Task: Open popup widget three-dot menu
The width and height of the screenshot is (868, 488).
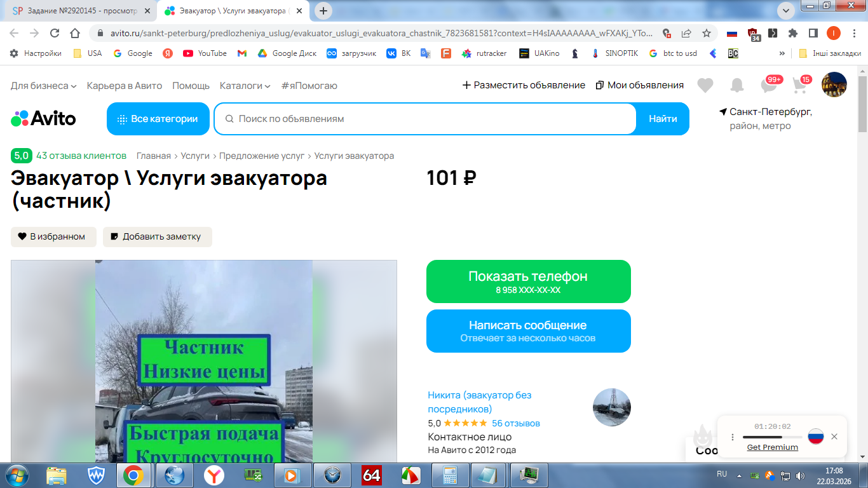Action: click(733, 437)
